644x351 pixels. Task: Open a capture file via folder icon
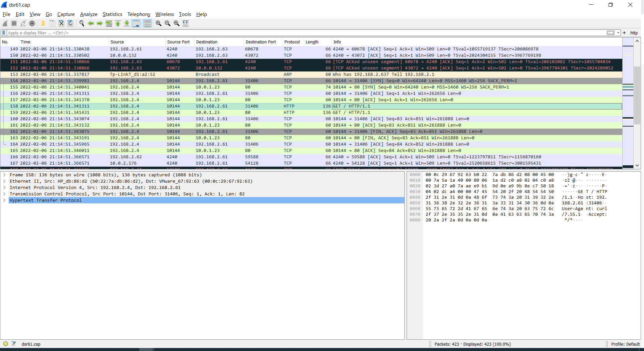[x=43, y=23]
